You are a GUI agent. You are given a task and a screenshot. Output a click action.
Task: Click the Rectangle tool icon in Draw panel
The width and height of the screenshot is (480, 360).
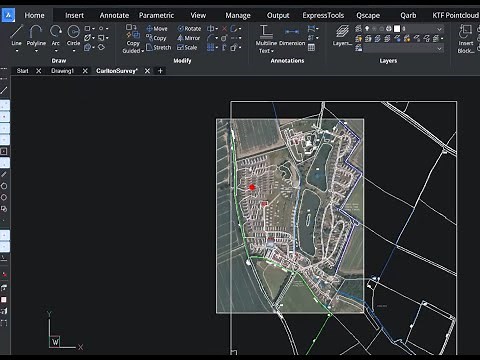pyautogui.click(x=87, y=29)
